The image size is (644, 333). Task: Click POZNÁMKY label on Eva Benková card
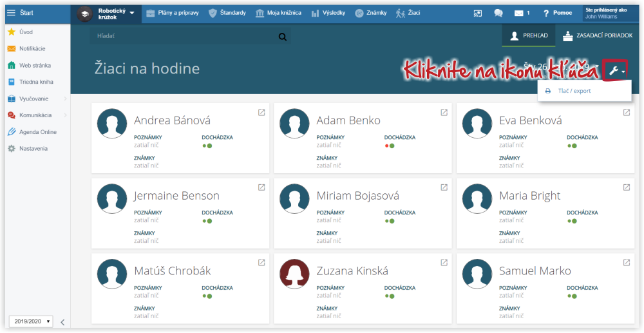[513, 138]
